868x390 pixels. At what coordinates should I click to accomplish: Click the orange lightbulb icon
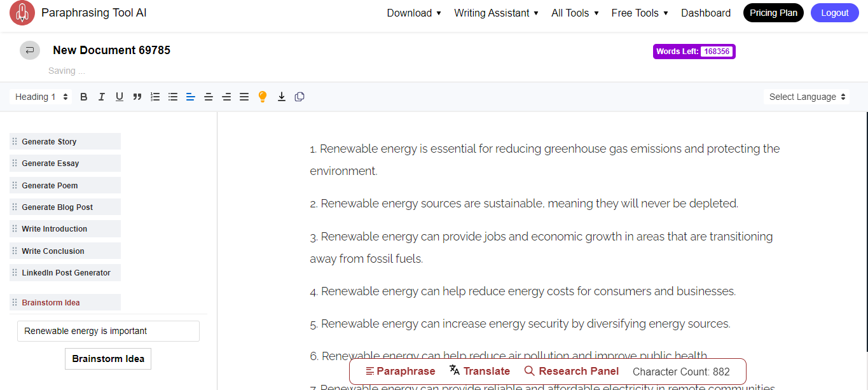pos(262,97)
